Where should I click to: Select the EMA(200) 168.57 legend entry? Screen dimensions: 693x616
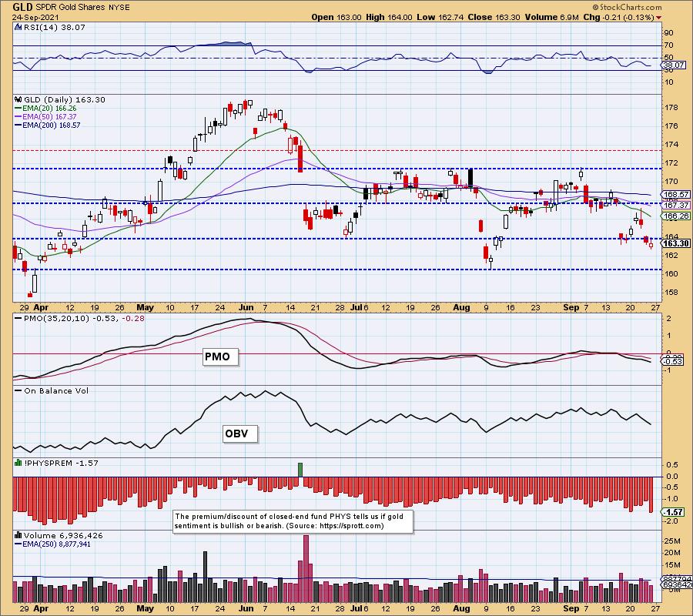48,125
